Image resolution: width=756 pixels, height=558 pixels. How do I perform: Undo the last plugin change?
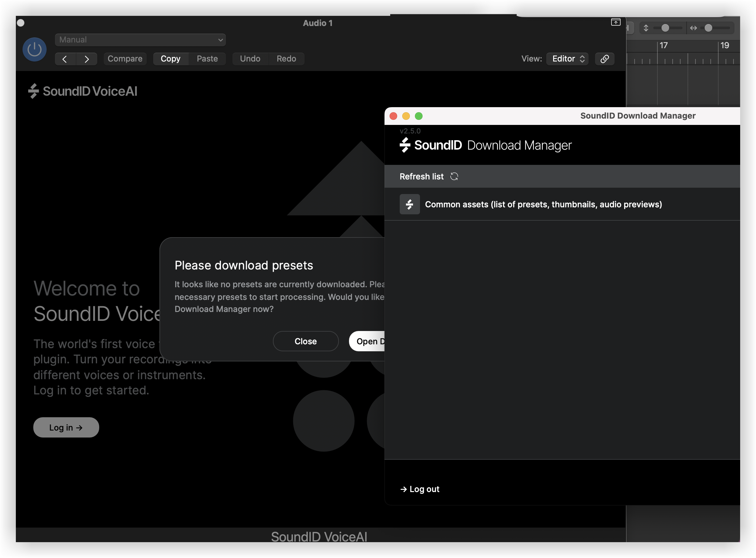tap(250, 59)
